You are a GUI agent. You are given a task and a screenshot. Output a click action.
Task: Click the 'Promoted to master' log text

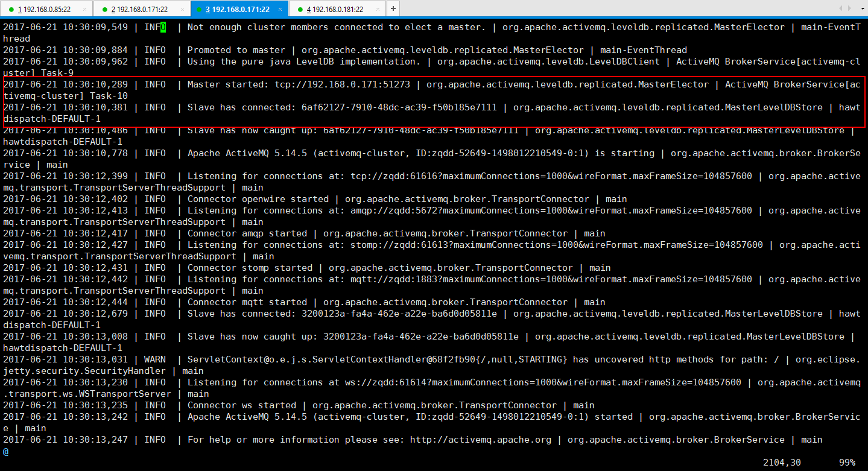(x=236, y=50)
